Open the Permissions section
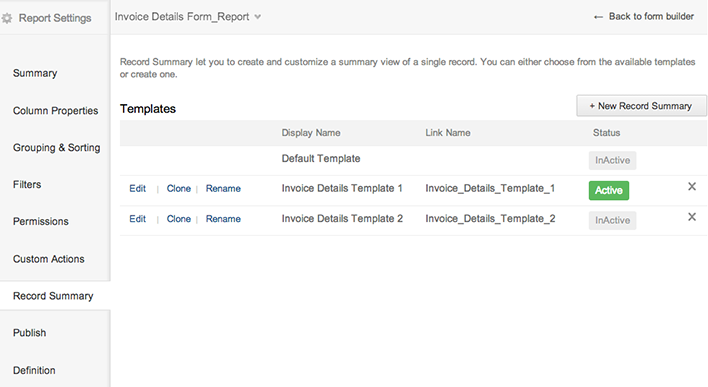The image size is (708, 387). (x=41, y=221)
